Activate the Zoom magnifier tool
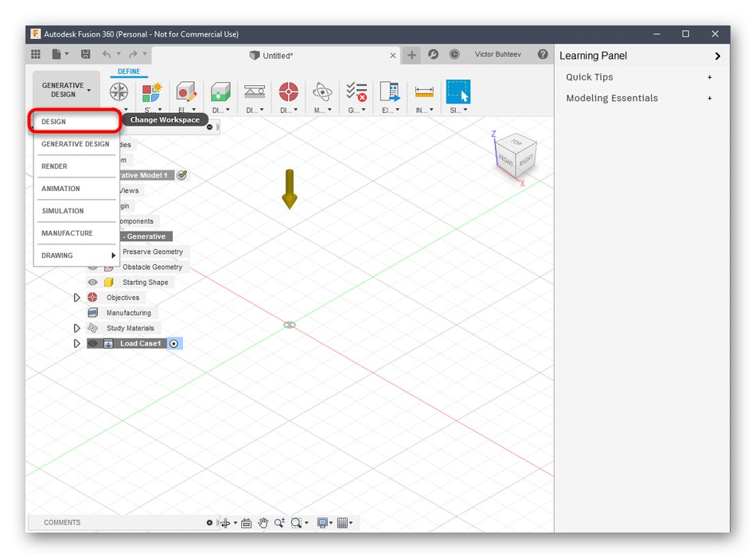 point(279,523)
